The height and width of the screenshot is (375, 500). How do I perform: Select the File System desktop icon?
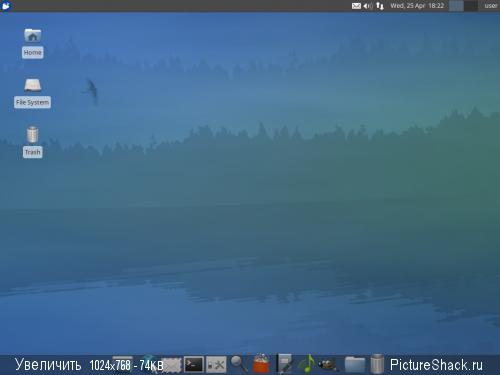[x=32, y=93]
